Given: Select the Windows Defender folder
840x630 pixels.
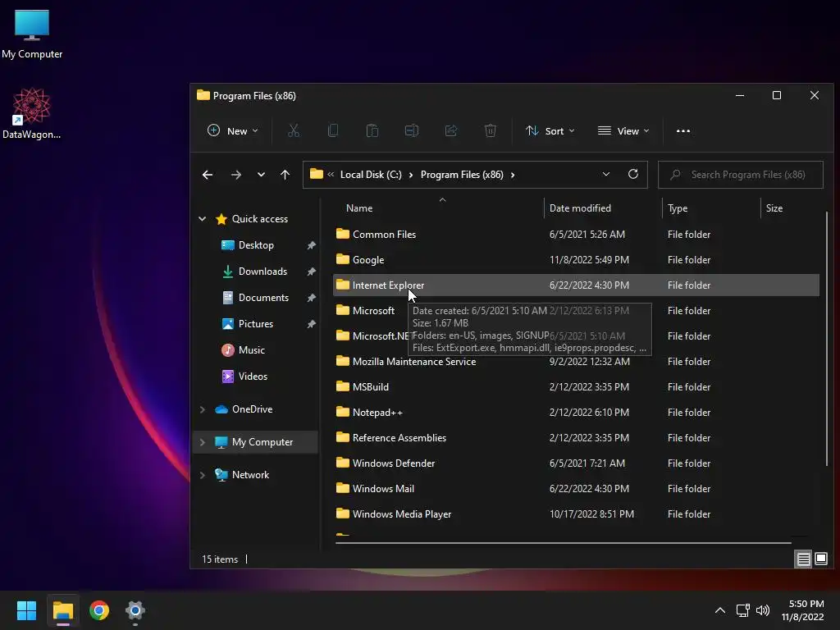Looking at the screenshot, I should tap(576, 463).
